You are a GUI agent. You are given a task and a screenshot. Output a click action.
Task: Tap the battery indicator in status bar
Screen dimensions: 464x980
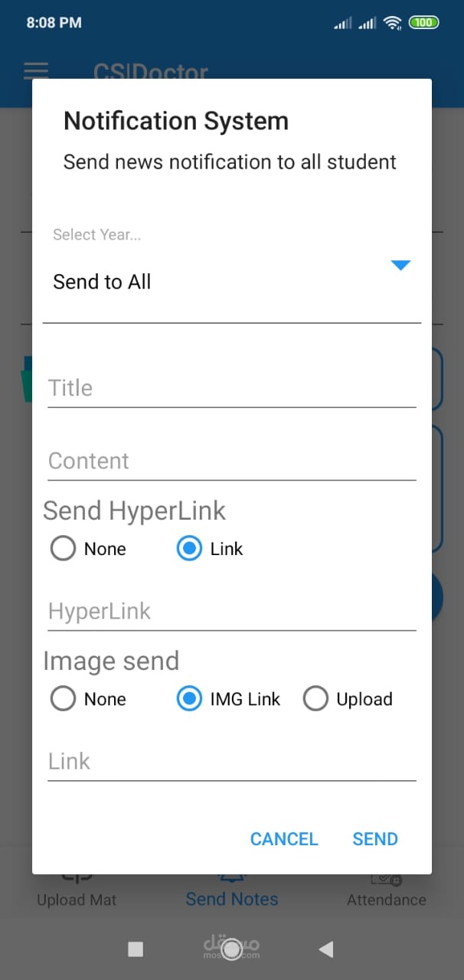[x=423, y=23]
